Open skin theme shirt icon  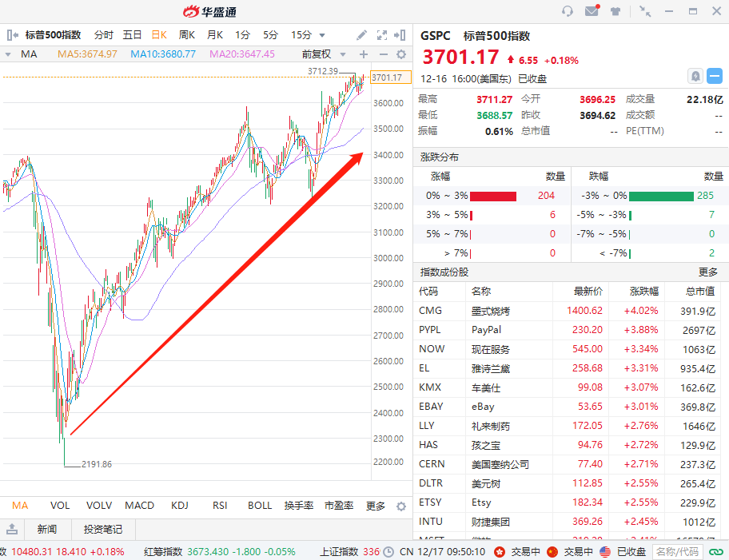615,11
